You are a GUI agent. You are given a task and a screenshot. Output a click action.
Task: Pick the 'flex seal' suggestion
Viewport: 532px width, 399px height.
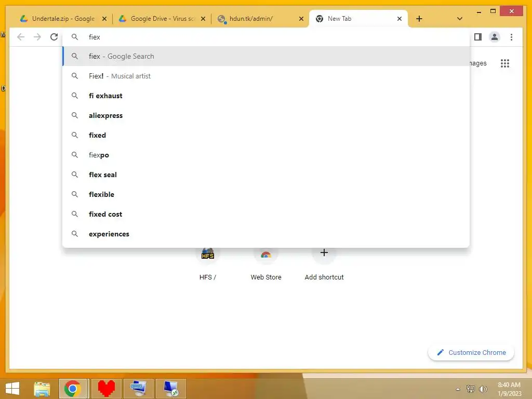pyautogui.click(x=266, y=175)
